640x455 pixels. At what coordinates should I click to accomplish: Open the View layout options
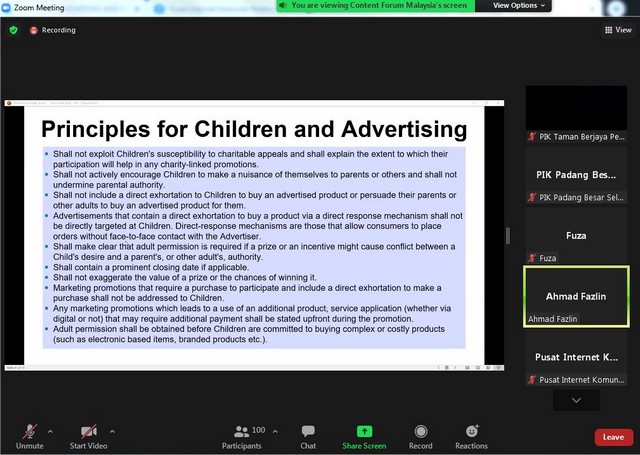(x=617, y=30)
